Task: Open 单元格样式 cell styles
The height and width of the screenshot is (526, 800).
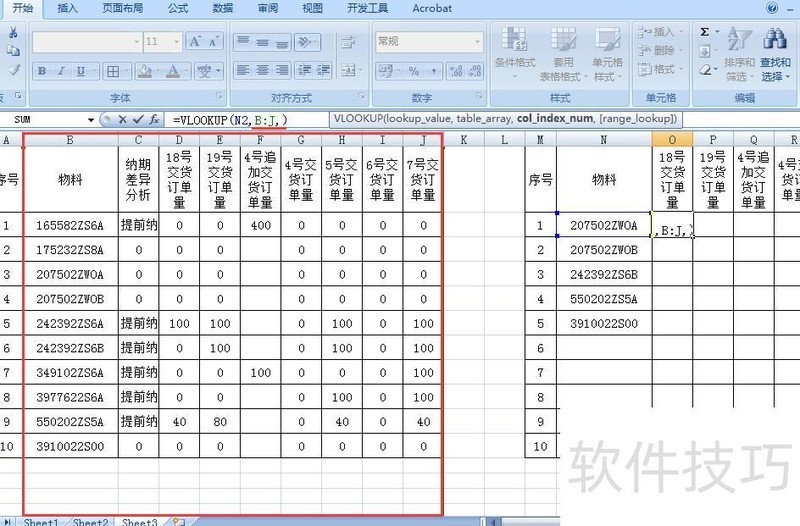Action: point(607,55)
